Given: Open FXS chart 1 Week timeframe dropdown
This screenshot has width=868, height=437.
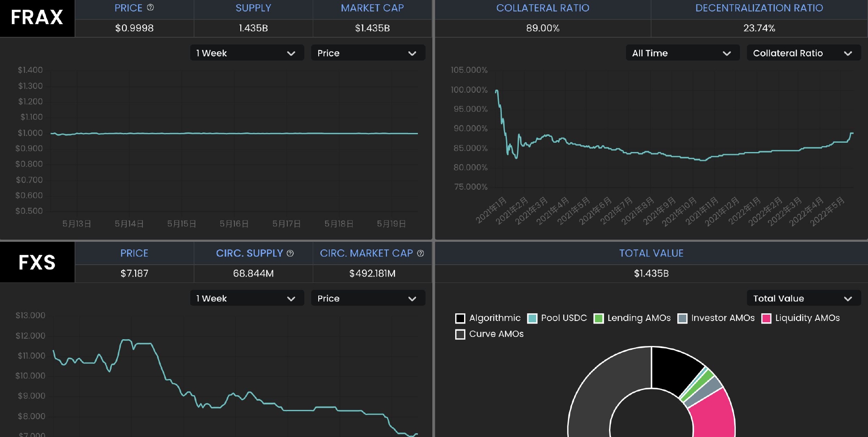Looking at the screenshot, I should point(247,299).
